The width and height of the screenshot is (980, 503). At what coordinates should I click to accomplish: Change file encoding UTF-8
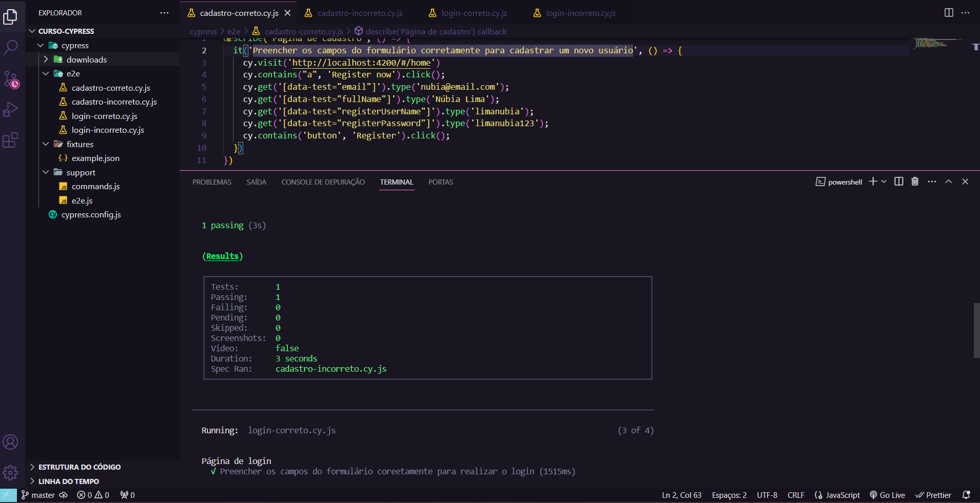[x=767, y=495]
